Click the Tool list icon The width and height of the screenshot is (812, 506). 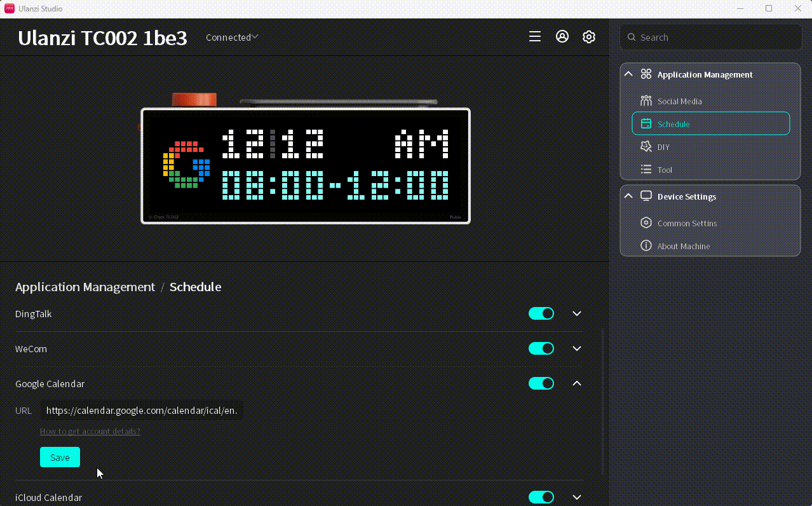click(646, 170)
